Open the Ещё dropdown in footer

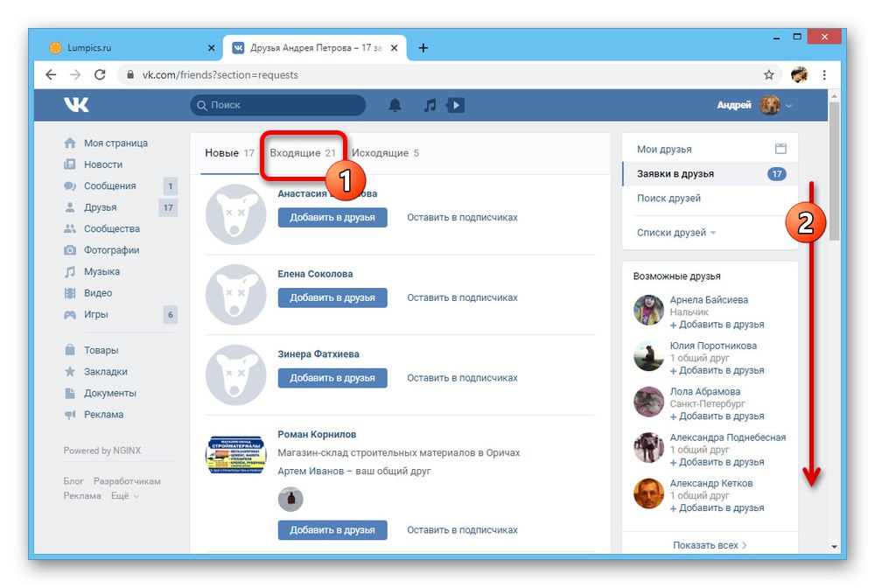click(122, 495)
